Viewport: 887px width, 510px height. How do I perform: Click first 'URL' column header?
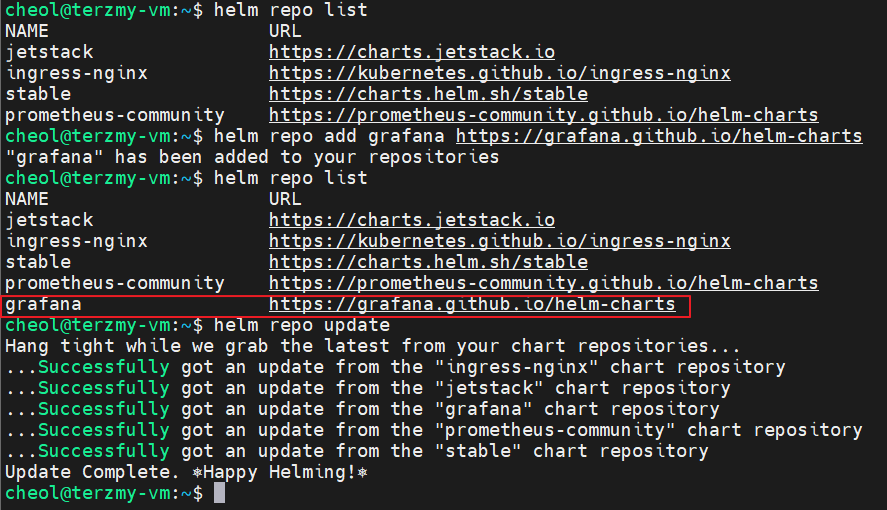pos(285,31)
